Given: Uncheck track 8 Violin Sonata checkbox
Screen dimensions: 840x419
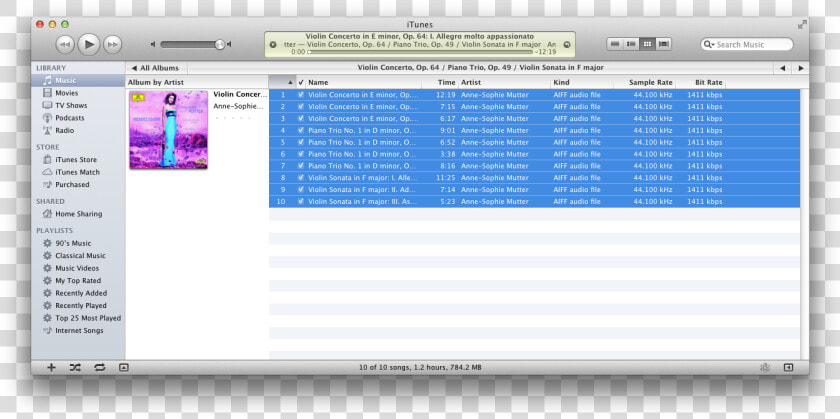Looking at the screenshot, I should 301,178.
